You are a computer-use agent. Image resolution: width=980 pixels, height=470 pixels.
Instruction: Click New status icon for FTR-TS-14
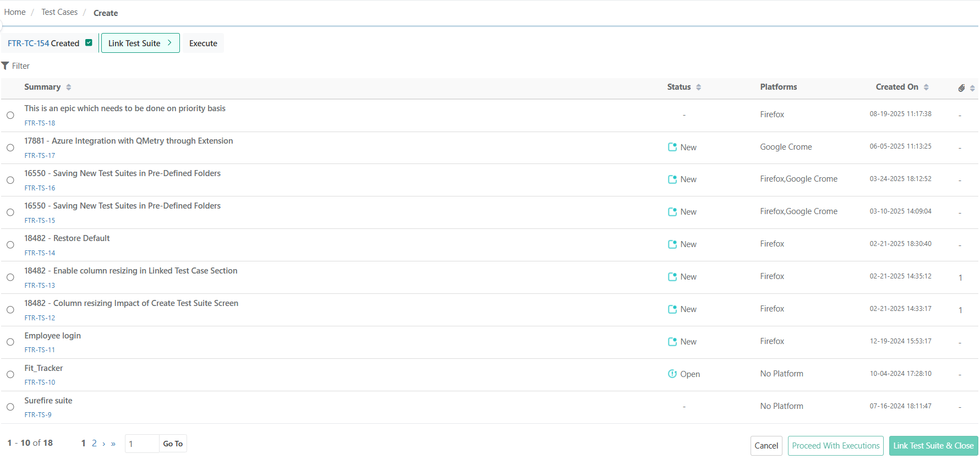(x=672, y=244)
